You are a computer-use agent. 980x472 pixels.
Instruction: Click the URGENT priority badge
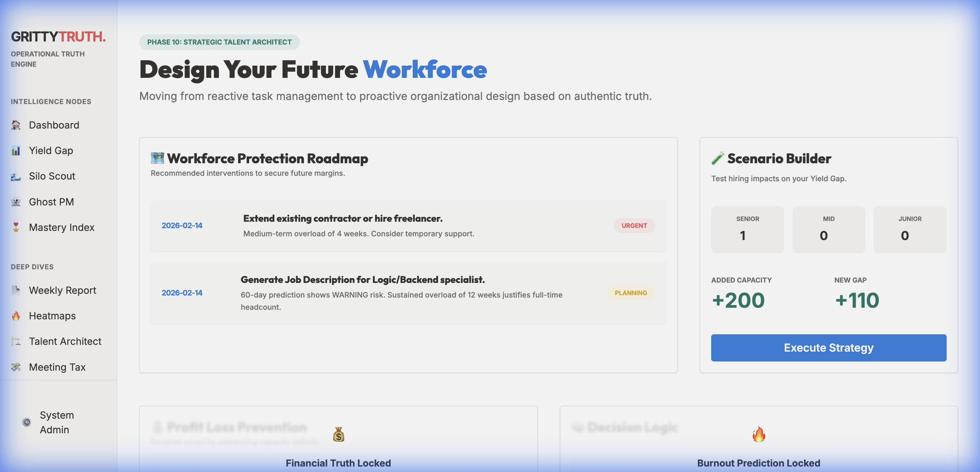pyautogui.click(x=634, y=225)
